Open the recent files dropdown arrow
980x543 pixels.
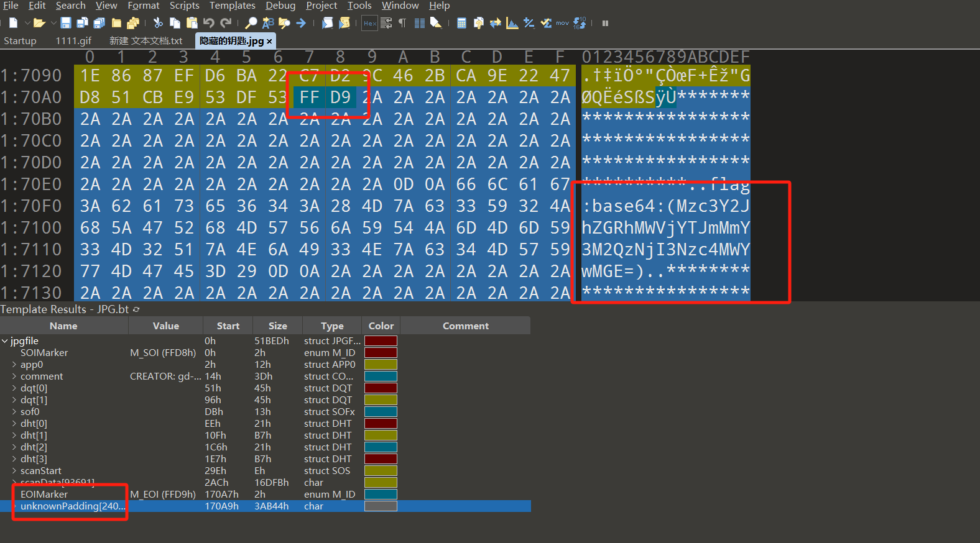53,23
